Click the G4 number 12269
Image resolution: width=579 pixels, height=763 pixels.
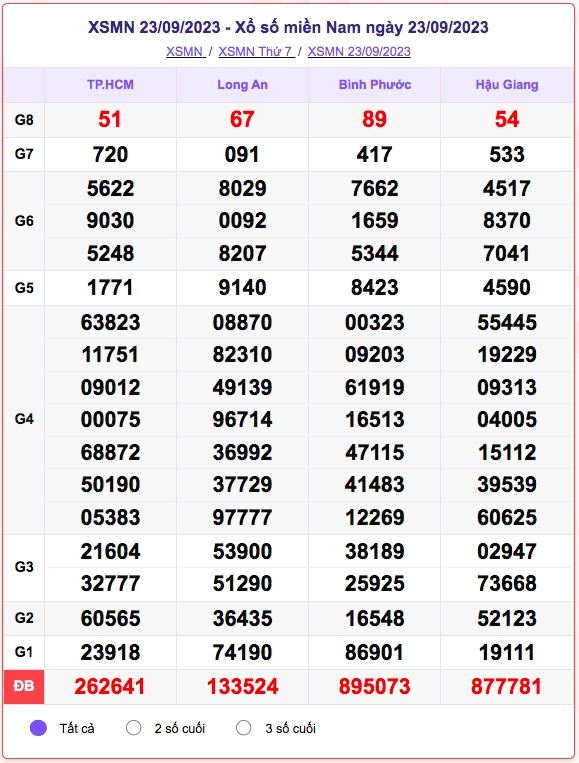coord(375,517)
